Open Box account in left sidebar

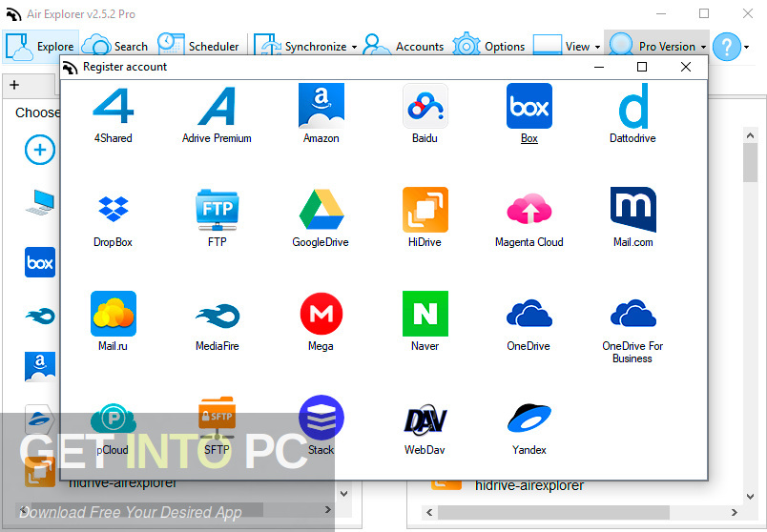(x=40, y=262)
